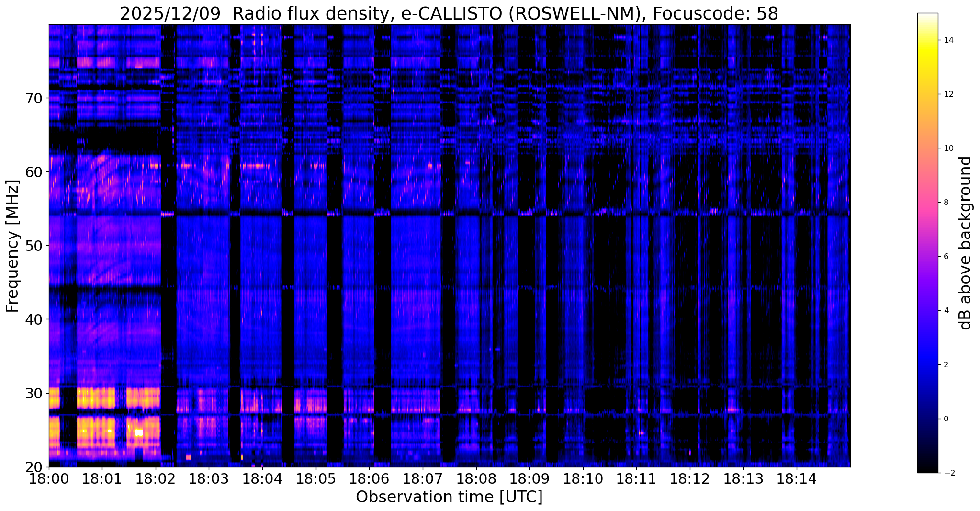This screenshot has width=980, height=511.
Task: Select the 18:10 time tick label
Action: coord(583,478)
